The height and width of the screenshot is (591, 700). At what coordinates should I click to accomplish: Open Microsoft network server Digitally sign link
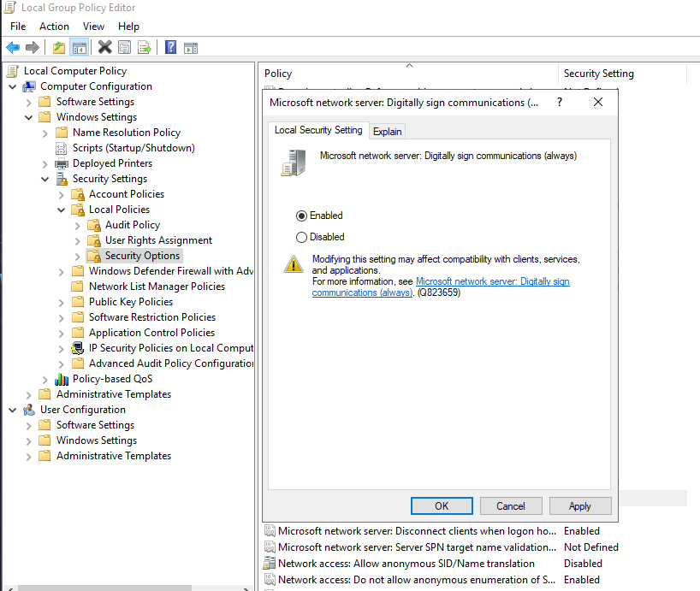492,281
